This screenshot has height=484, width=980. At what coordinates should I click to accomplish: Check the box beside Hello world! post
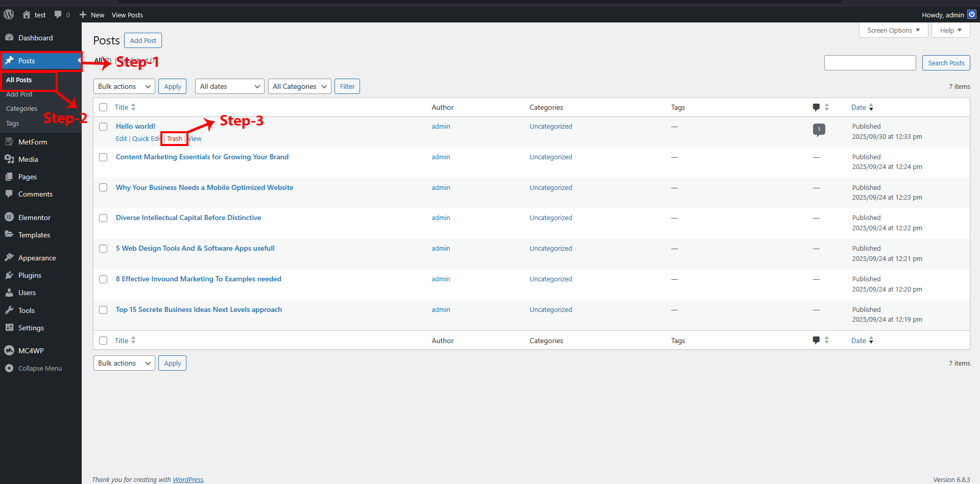103,127
